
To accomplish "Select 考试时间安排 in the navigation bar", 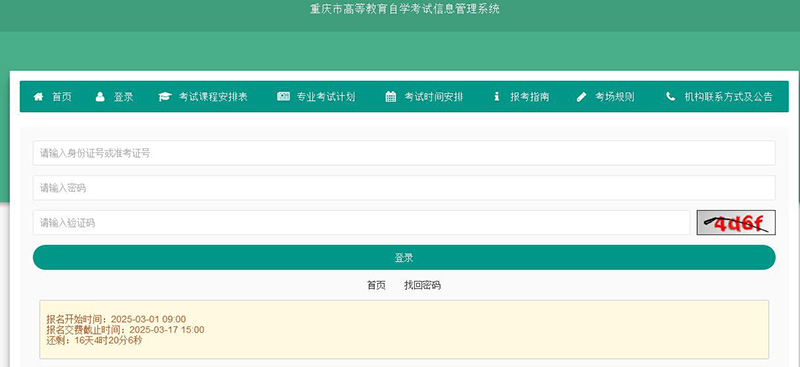I will 434,97.
